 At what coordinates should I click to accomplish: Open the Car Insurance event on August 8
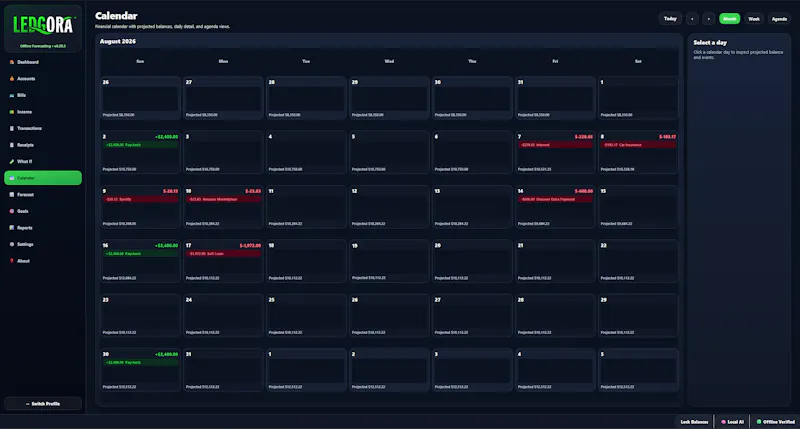click(638, 145)
